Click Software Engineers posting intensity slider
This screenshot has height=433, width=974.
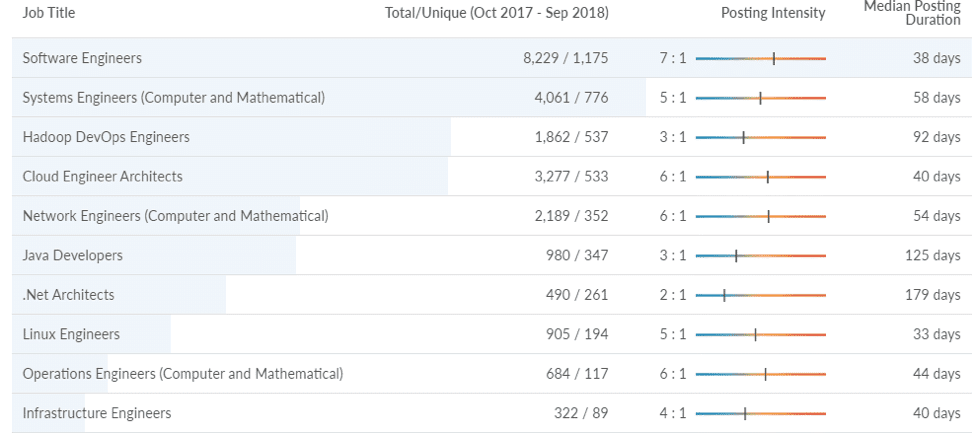pos(760,59)
